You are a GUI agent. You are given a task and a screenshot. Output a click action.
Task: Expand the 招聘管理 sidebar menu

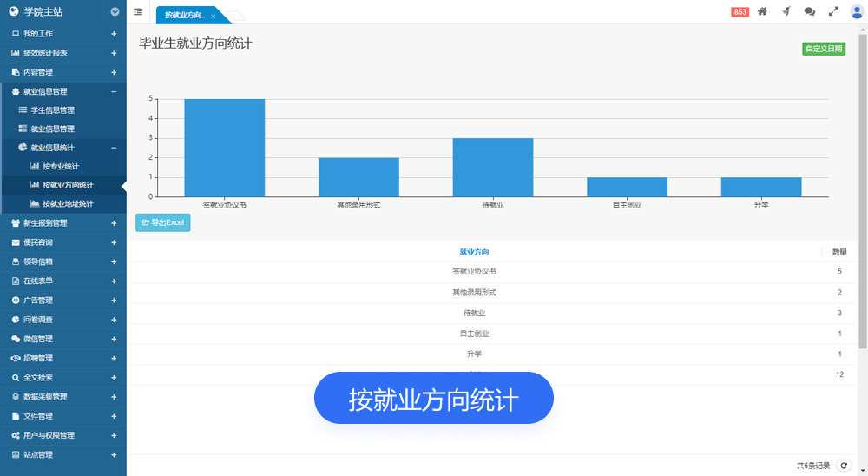[114, 358]
